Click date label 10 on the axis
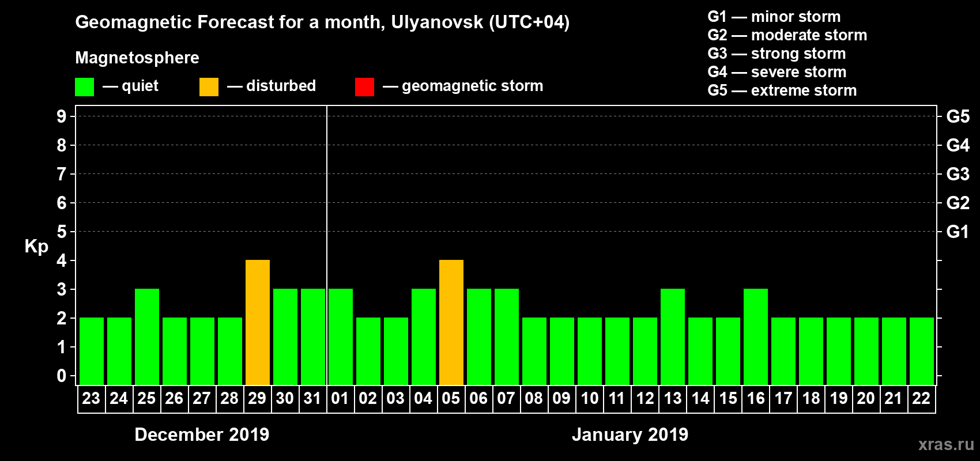The image size is (980, 461). tap(589, 398)
